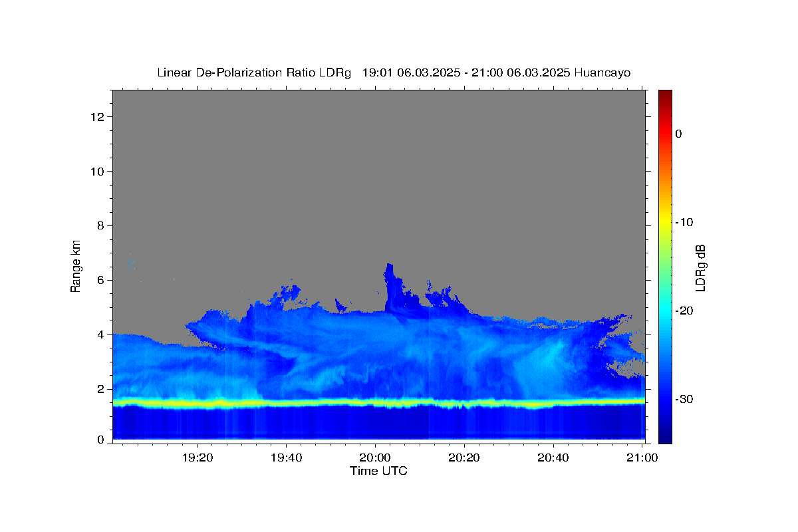Click the 8 km range tick label
Viewport: 798px width, 532px height.
[x=101, y=226]
